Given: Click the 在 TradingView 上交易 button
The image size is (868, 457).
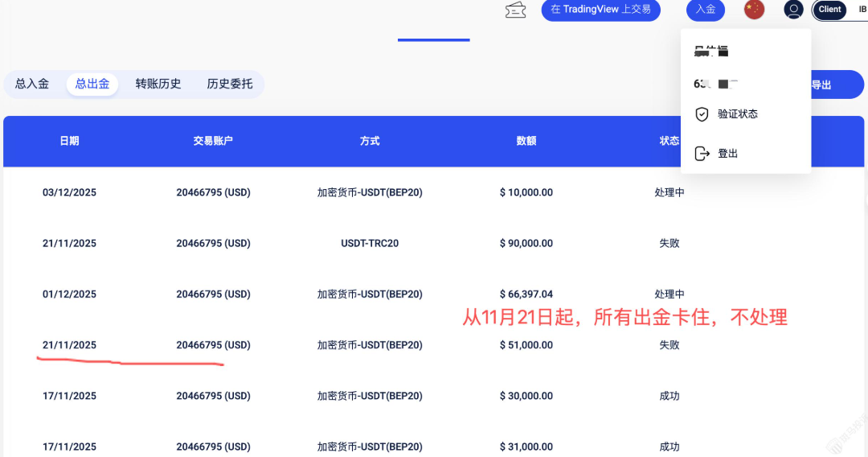Looking at the screenshot, I should 600,10.
